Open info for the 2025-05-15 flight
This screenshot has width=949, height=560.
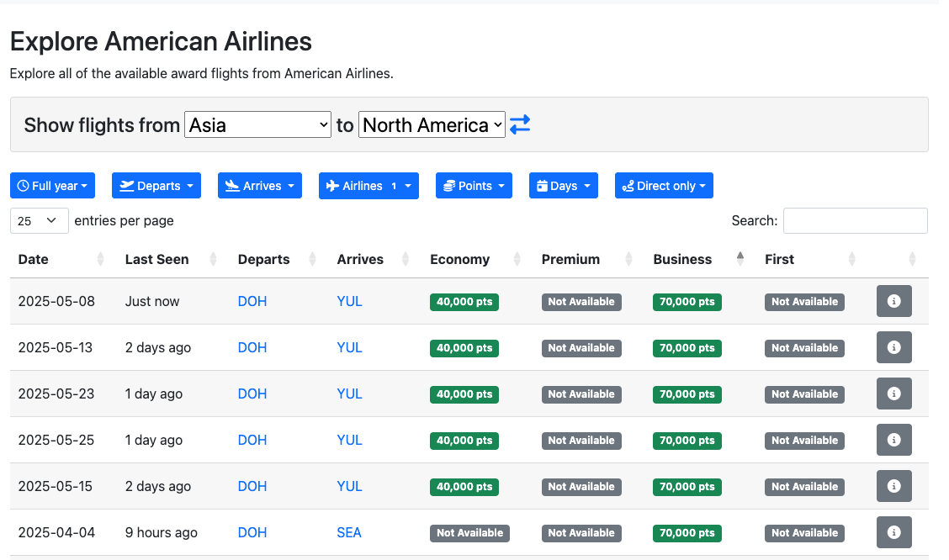point(893,486)
